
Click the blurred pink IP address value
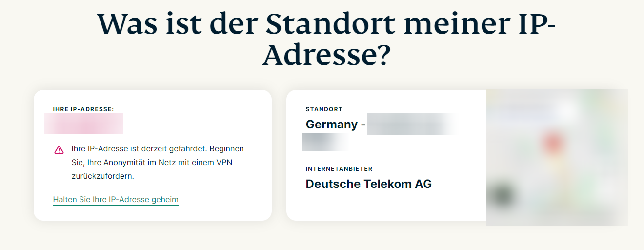84,124
